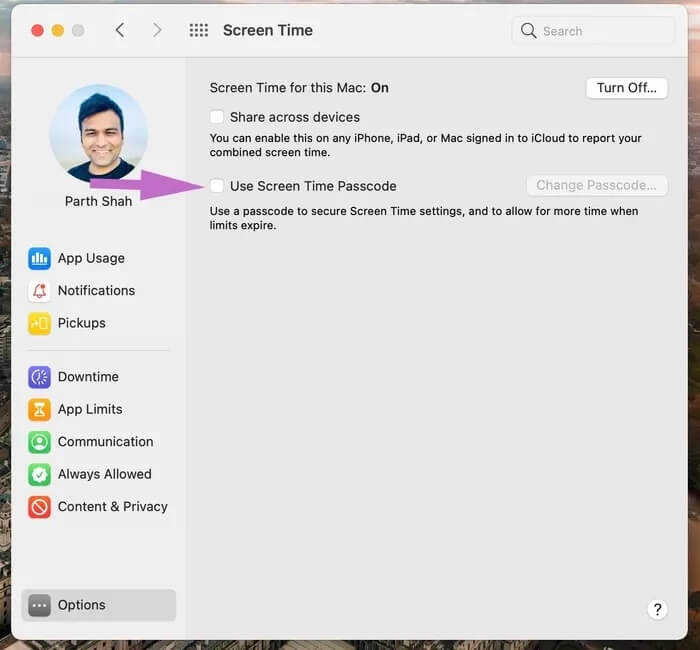The image size is (700, 650).
Task: Open the Pickups yellow icon
Action: pyautogui.click(x=40, y=323)
